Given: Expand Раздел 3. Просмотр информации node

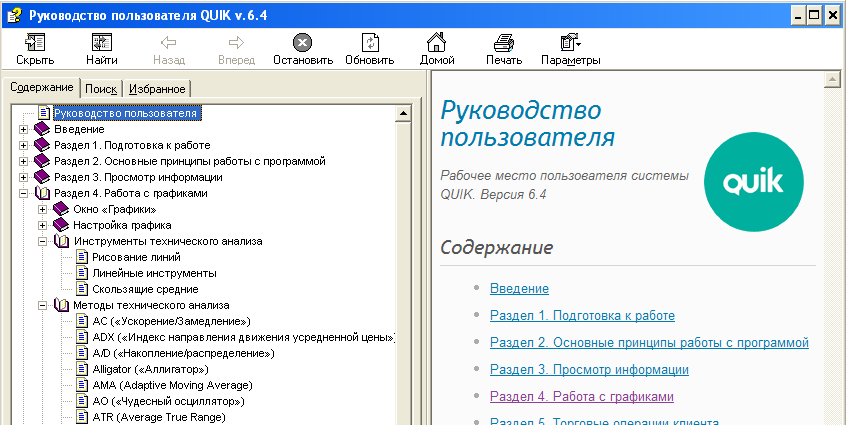Looking at the screenshot, I should pos(24,177).
